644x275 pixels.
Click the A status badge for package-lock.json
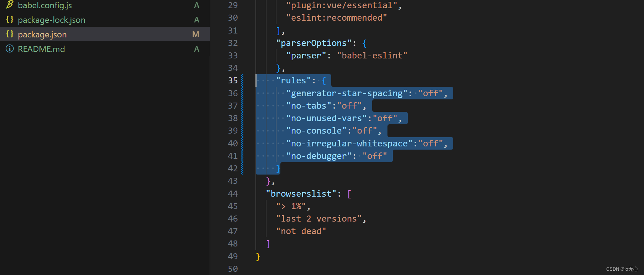(x=196, y=20)
